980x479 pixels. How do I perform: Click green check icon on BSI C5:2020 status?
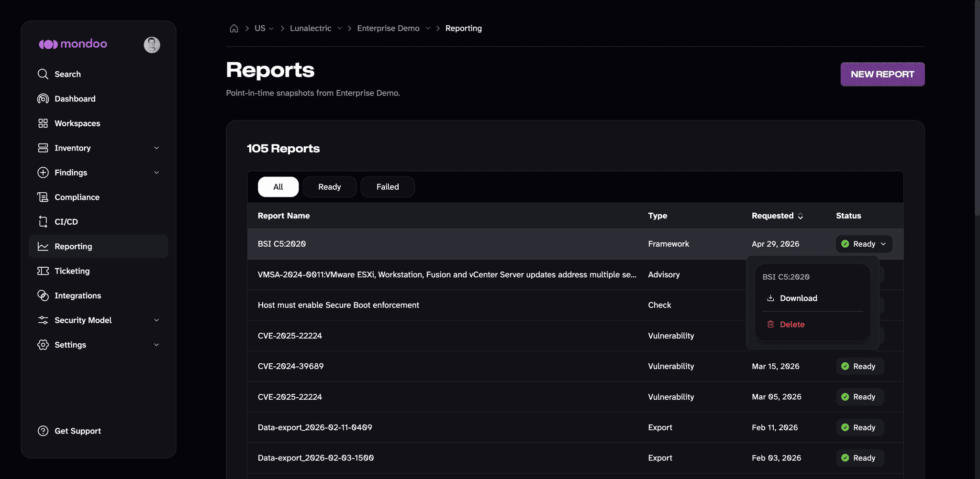(845, 244)
